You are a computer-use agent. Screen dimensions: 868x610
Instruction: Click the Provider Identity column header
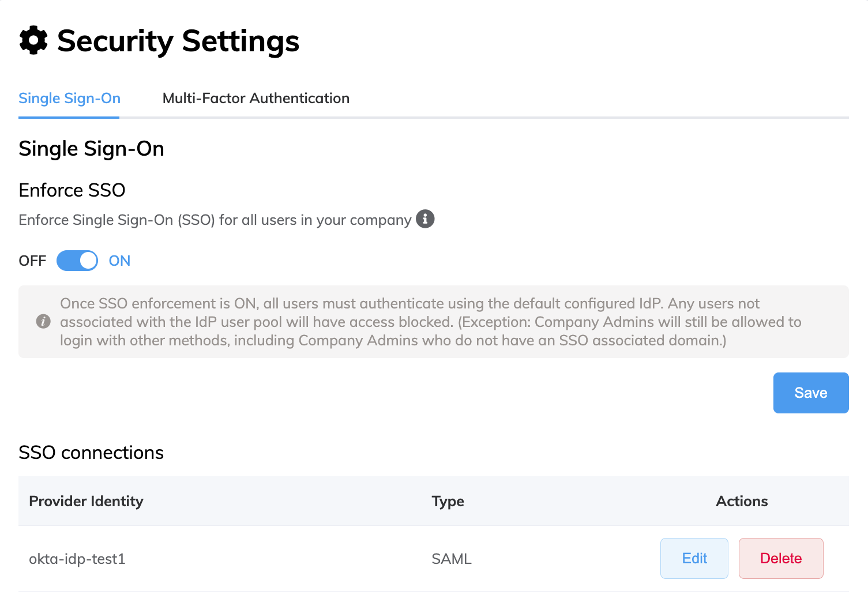(86, 501)
